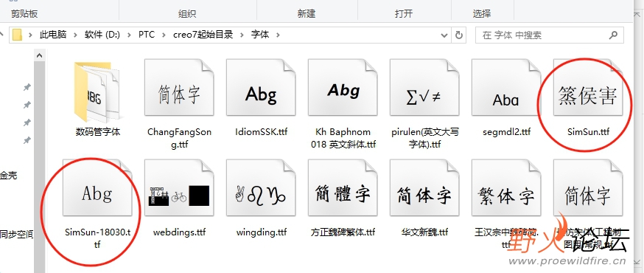
Task: Select pirulen(英文大写字体).ttf file icon
Action: (x=424, y=87)
